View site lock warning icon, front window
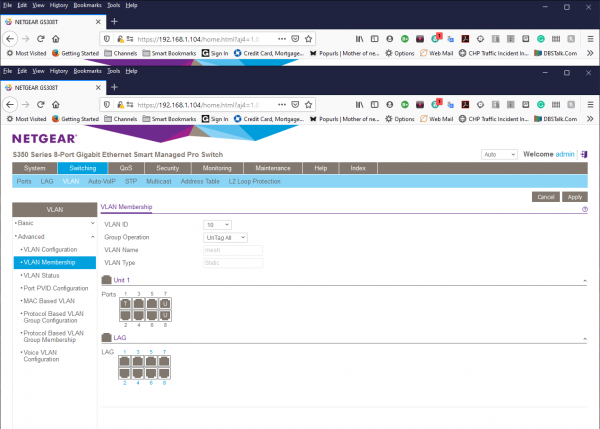 pos(120,104)
